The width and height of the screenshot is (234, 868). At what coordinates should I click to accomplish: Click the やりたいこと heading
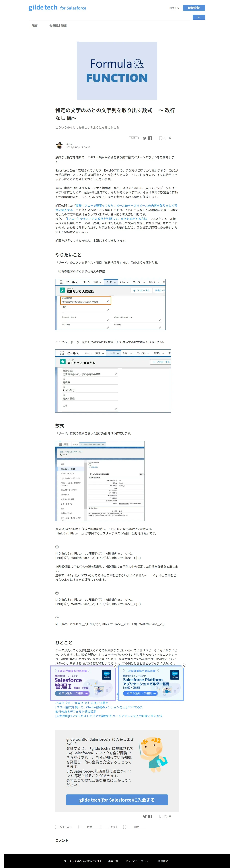point(68,255)
